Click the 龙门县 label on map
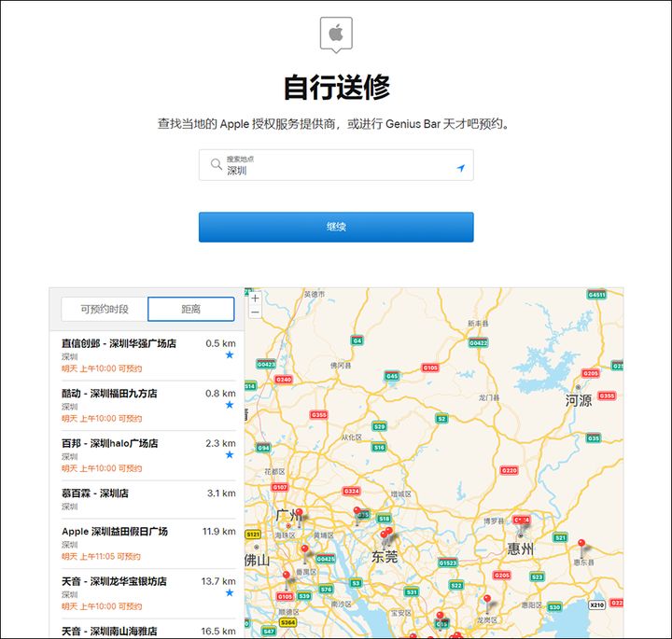This screenshot has width=672, height=639. pos(489,398)
